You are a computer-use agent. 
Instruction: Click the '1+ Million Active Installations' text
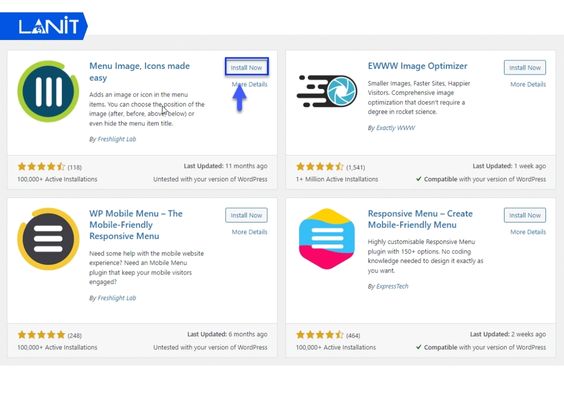click(337, 179)
